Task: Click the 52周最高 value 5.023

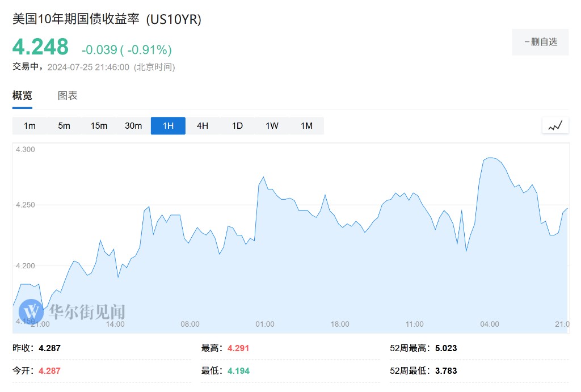Action: click(x=447, y=348)
